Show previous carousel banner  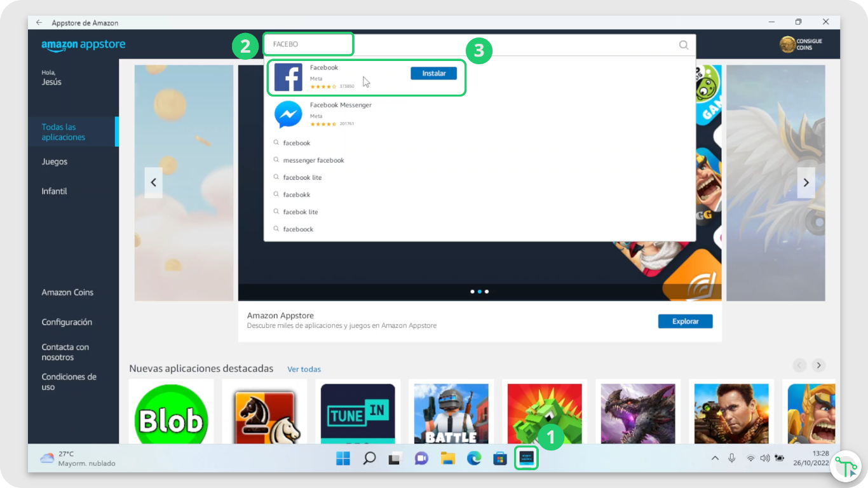[153, 182]
